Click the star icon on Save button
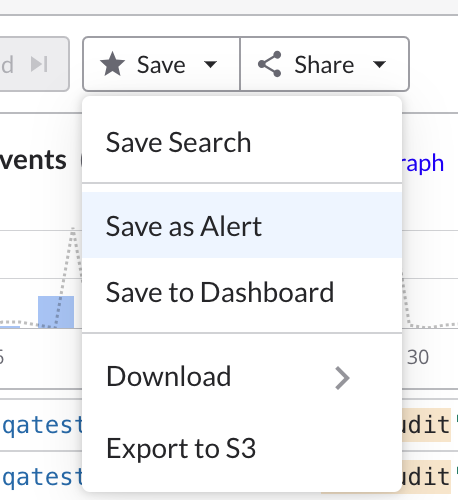The image size is (458, 500). tap(113, 64)
